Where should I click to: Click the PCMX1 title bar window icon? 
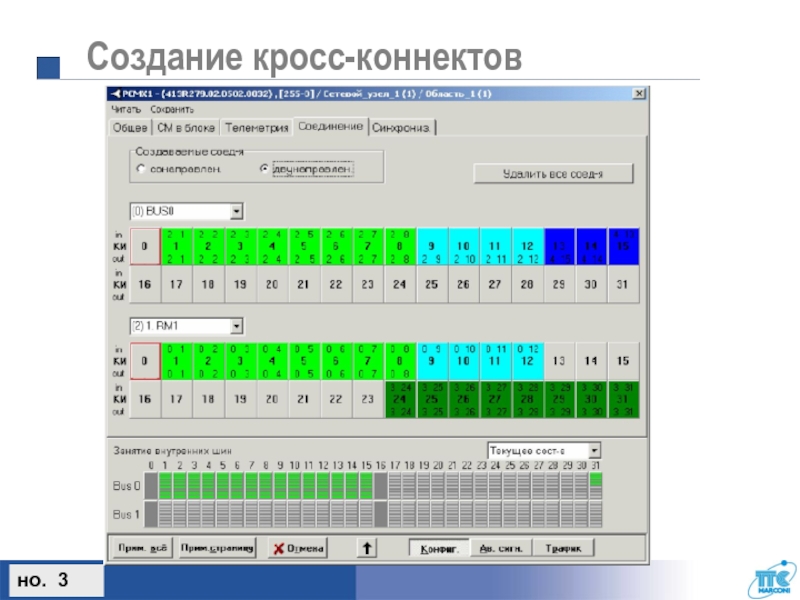click(116, 94)
